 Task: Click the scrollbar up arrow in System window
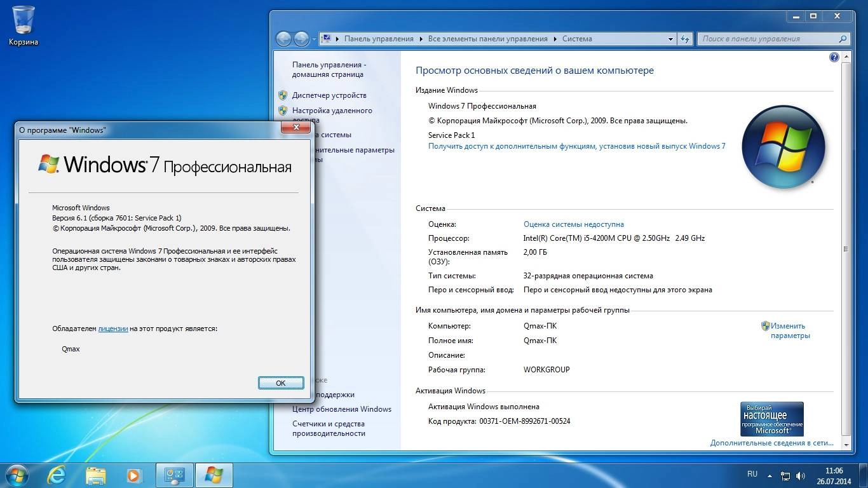(x=846, y=56)
